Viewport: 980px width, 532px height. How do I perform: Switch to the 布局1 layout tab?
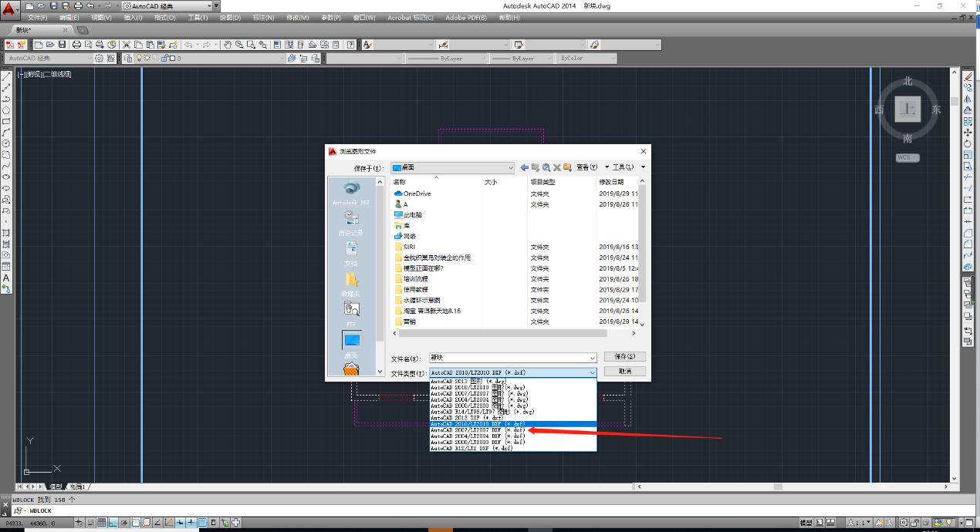pyautogui.click(x=77, y=487)
